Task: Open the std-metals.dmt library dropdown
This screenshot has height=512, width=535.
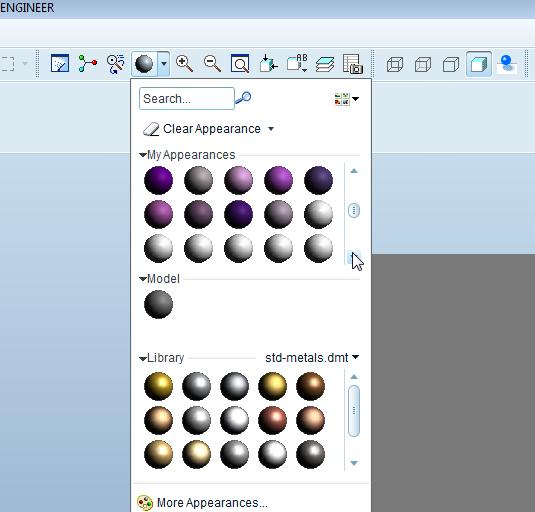Action: click(x=356, y=357)
